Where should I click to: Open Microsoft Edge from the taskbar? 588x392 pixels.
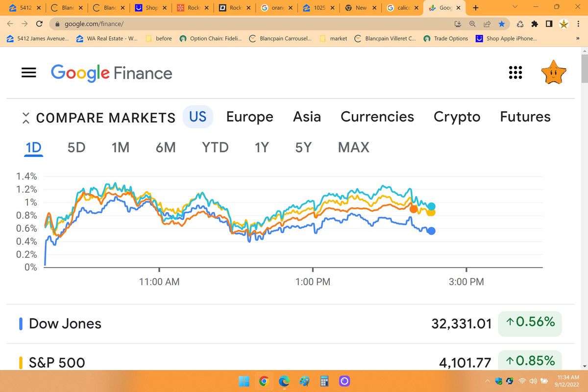click(284, 381)
